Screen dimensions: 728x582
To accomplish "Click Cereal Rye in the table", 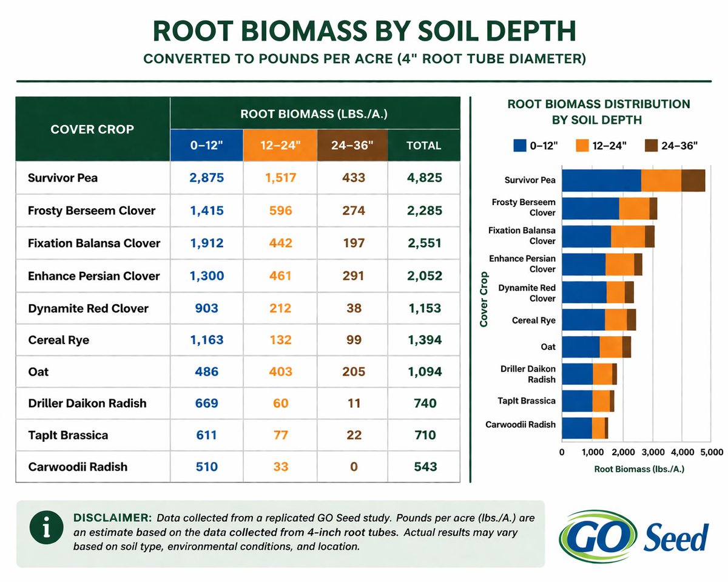I will (x=58, y=340).
